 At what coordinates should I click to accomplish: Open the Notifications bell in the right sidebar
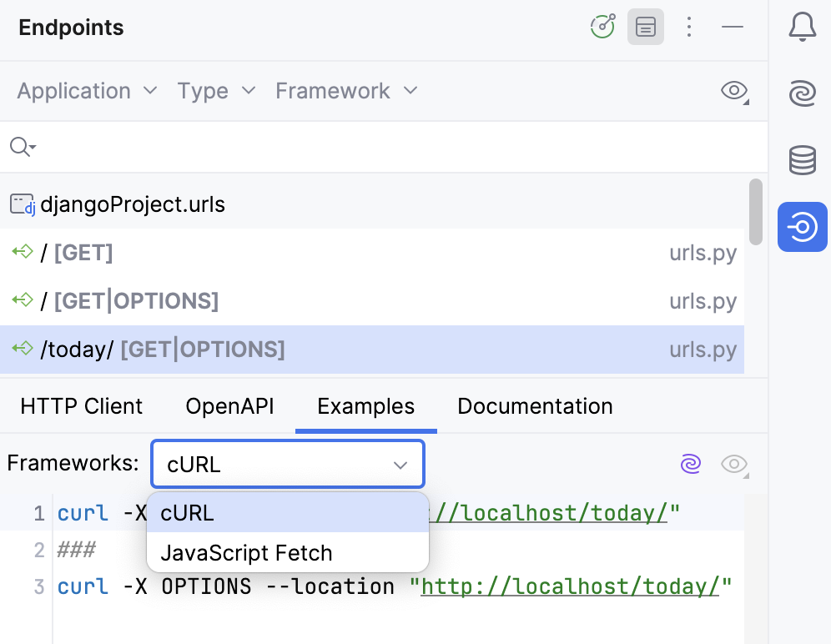click(802, 27)
